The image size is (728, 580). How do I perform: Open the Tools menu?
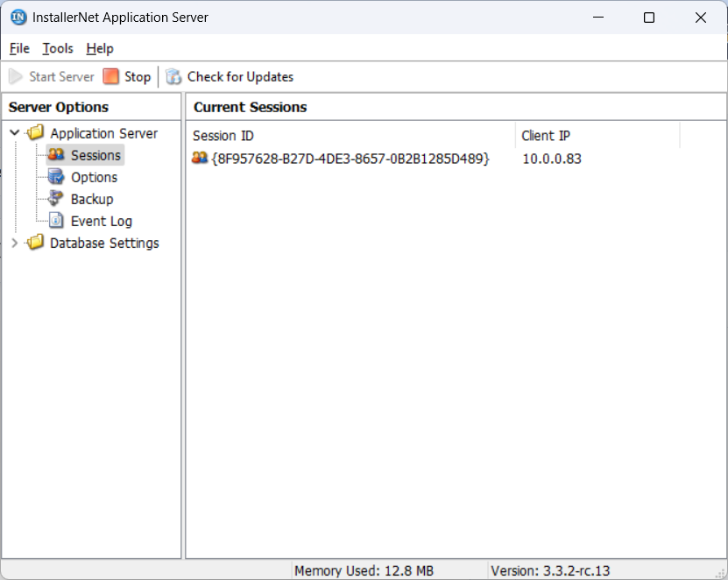58,48
